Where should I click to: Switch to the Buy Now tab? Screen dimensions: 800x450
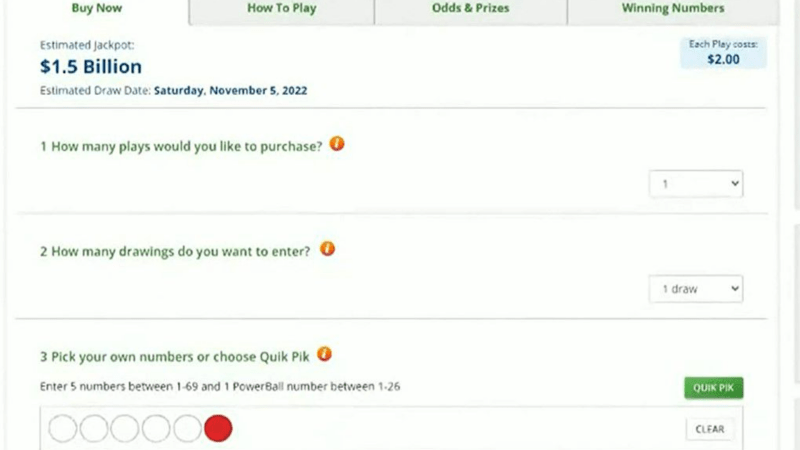97,9
